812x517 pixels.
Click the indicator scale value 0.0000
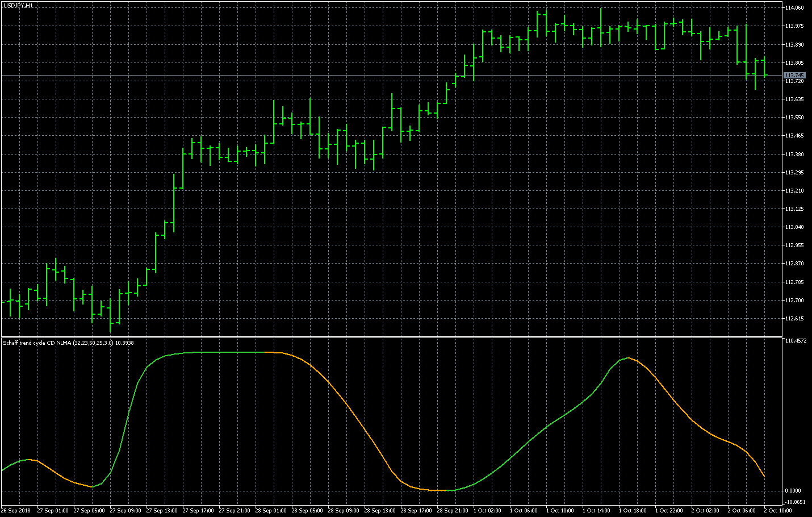pos(793,491)
